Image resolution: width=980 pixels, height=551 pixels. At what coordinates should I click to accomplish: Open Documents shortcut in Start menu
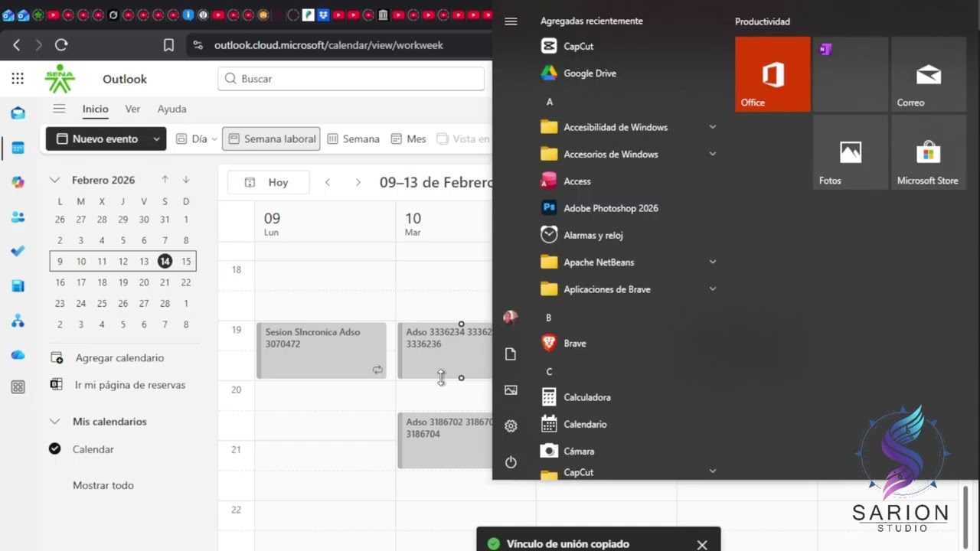(511, 354)
